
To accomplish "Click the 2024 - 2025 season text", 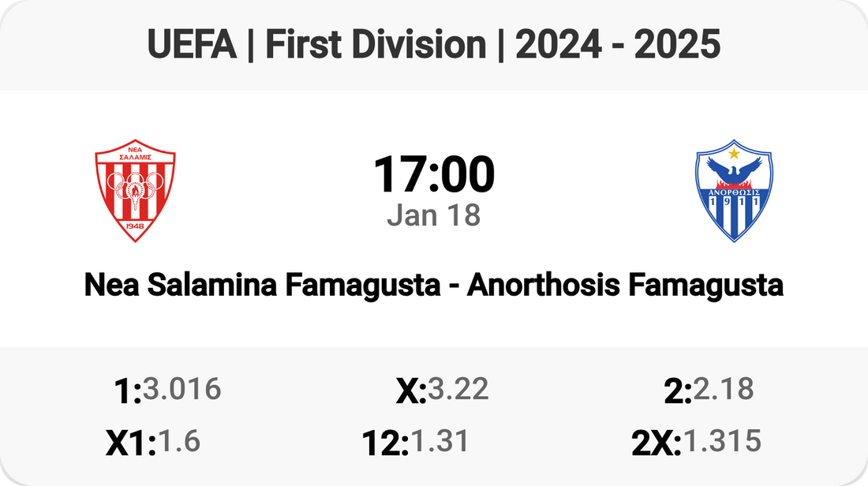I will click(618, 46).
